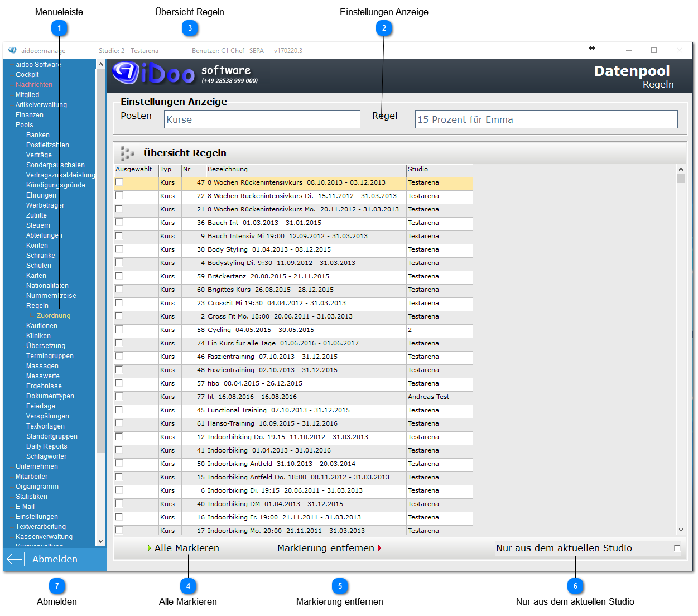Sort by Ausgewählt column header

click(136, 169)
